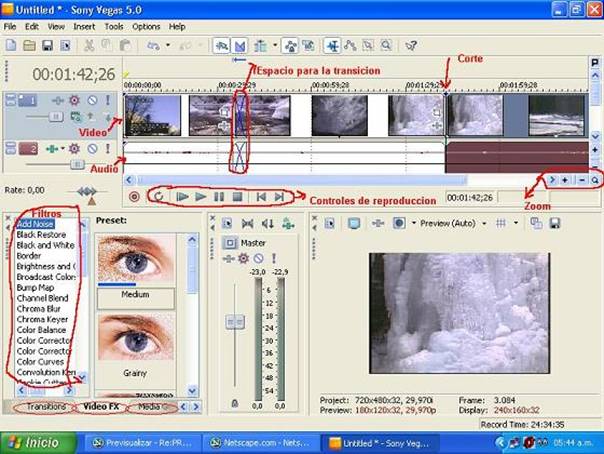This screenshot has height=454, width=604.
Task: Open Track Motion on video track 1
Action: click(x=76, y=117)
